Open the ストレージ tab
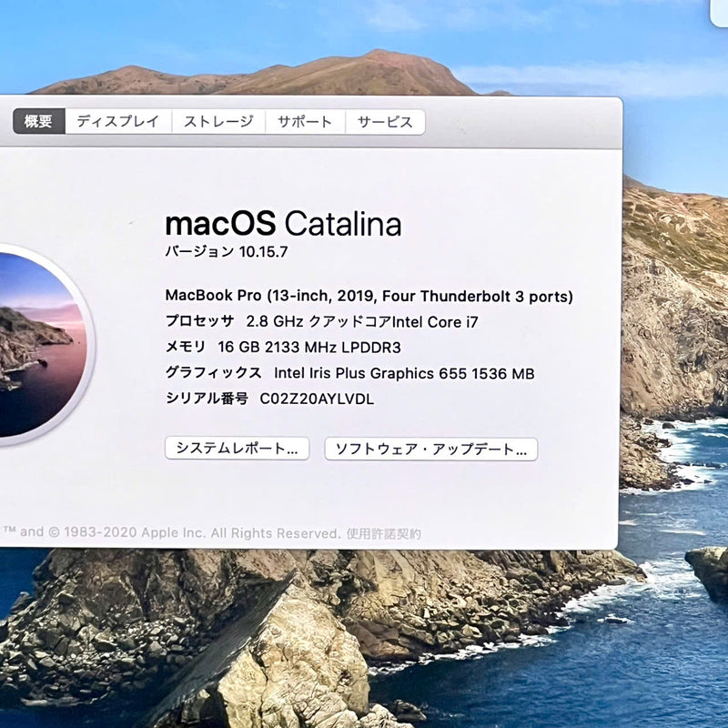 218,121
